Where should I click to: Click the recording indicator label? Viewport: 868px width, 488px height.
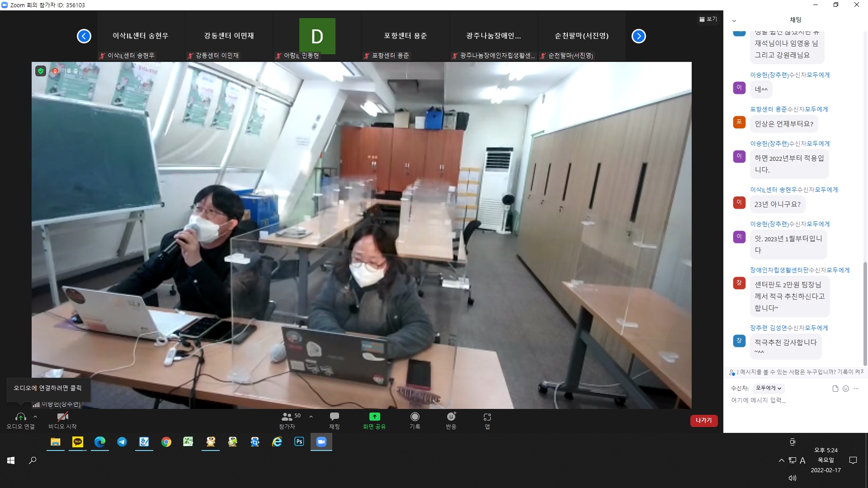point(66,71)
